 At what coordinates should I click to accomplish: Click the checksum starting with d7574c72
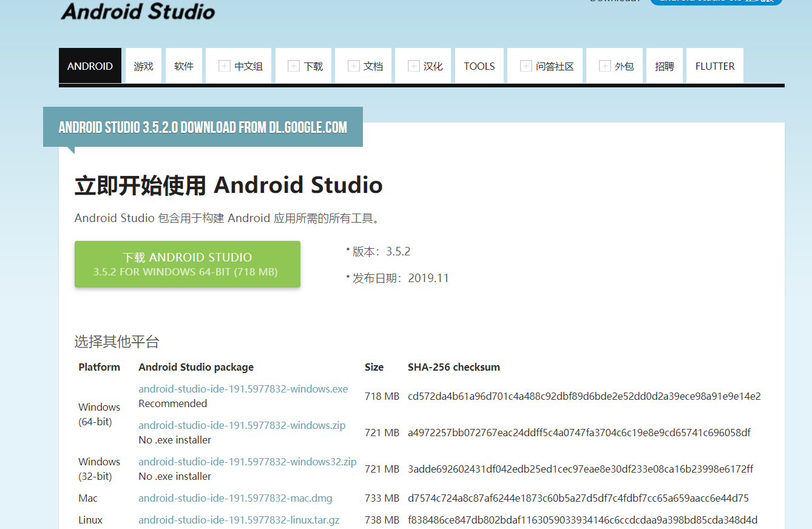tap(578, 498)
